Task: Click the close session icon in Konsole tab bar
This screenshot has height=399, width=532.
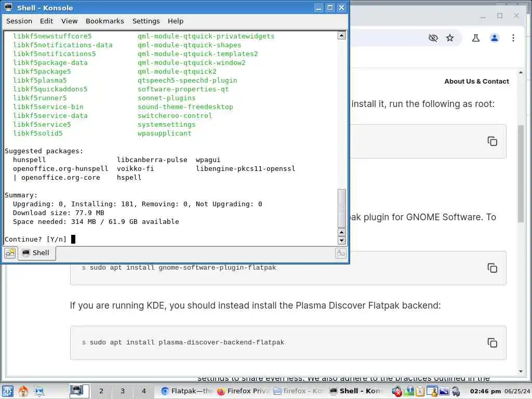Action: click(340, 253)
